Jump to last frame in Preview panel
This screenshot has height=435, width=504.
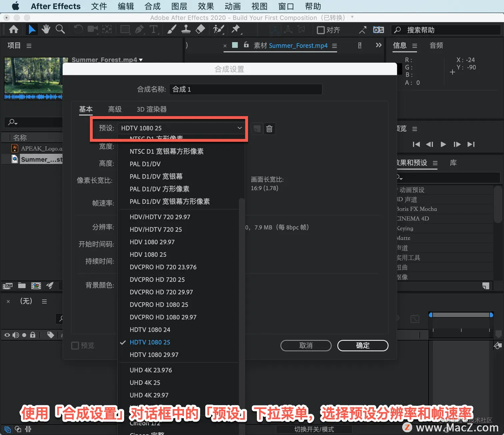pos(471,144)
